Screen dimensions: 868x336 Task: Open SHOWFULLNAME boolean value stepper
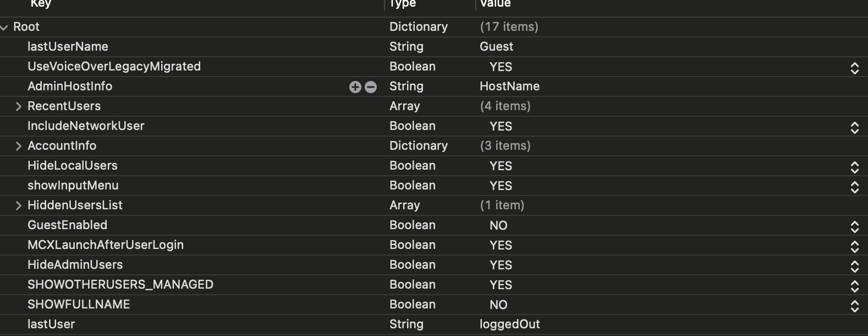point(854,306)
